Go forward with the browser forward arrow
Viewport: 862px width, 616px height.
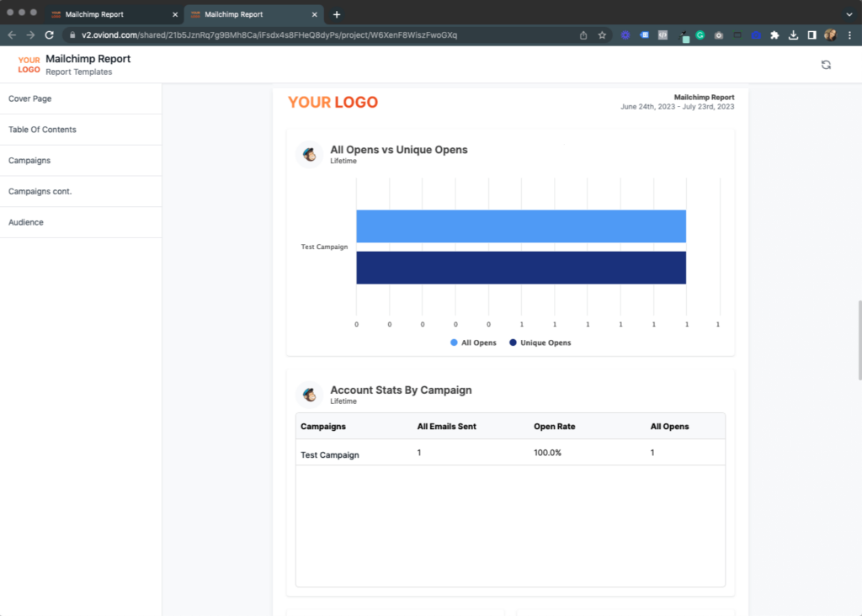click(x=31, y=35)
